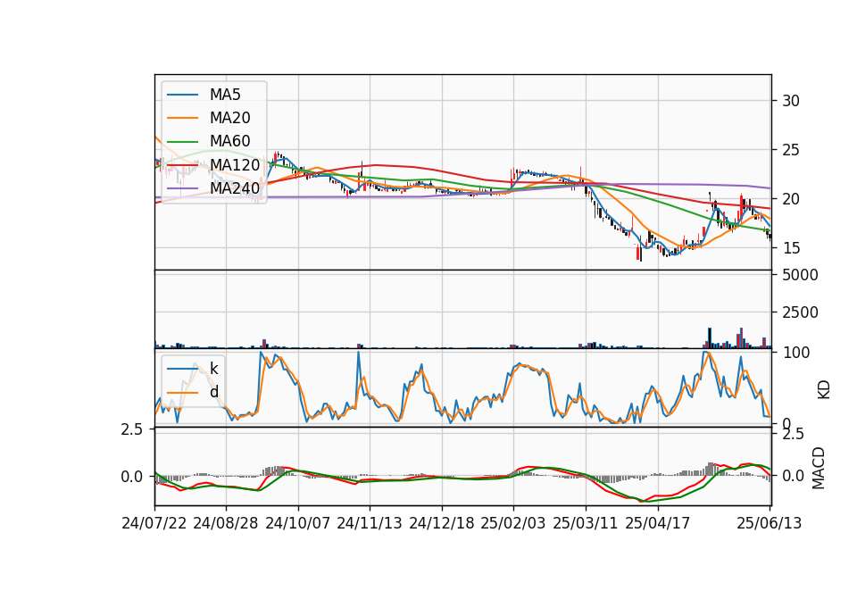The image size is (857, 616).
Task: Click the left MACD axis value 2.5
Action: [132, 429]
